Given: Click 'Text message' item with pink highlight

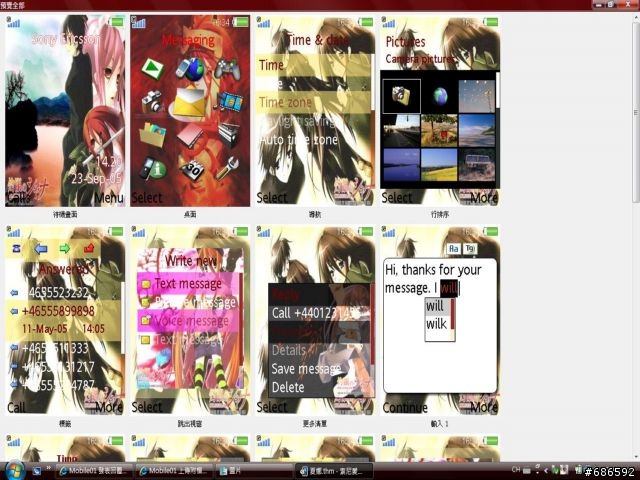Looking at the screenshot, I should 188,283.
